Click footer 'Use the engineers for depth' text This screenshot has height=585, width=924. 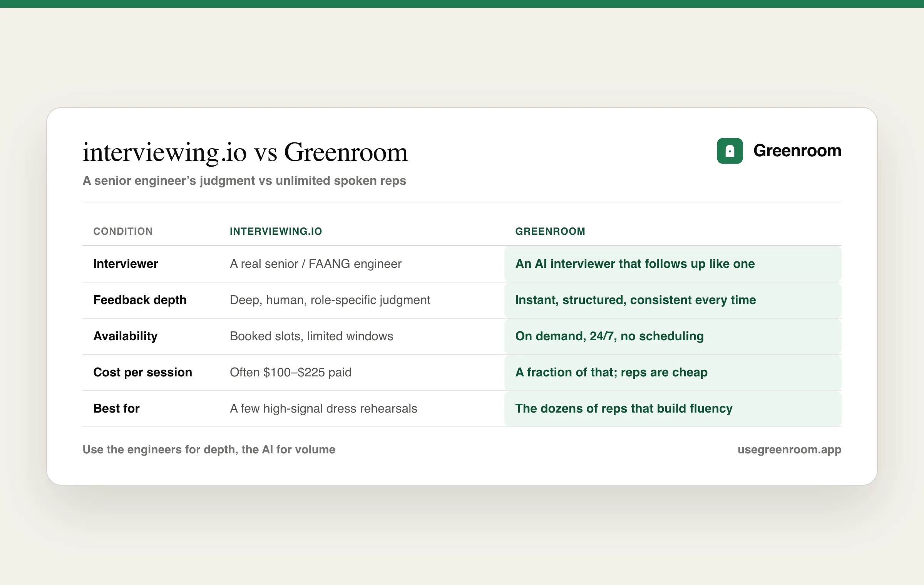[209, 450]
